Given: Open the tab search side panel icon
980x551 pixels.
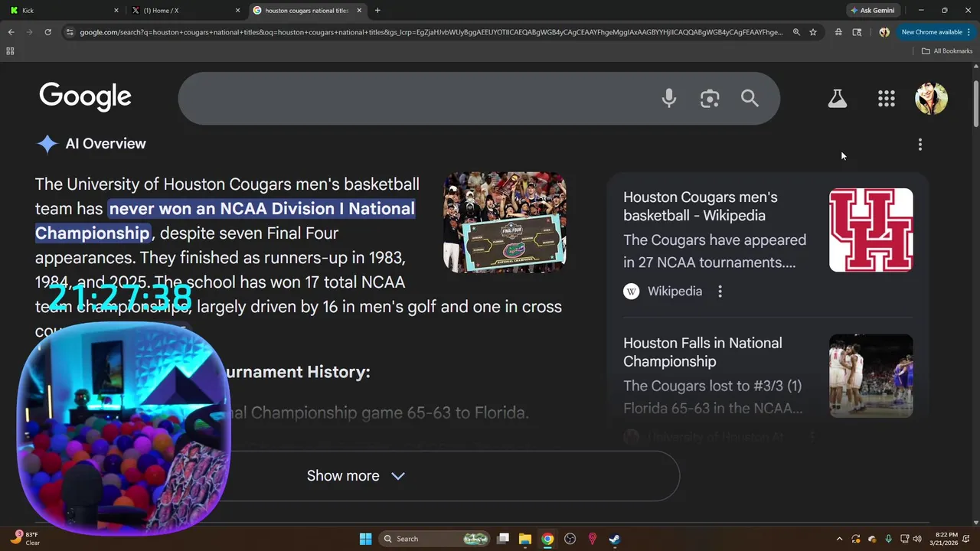Looking at the screenshot, I should pos(857,32).
